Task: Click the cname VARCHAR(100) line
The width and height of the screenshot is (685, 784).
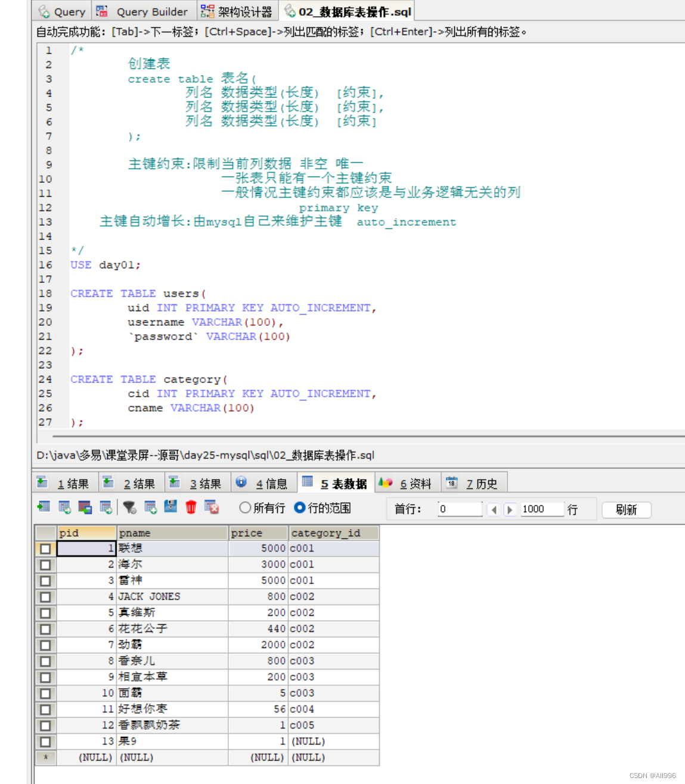Action: (x=191, y=408)
